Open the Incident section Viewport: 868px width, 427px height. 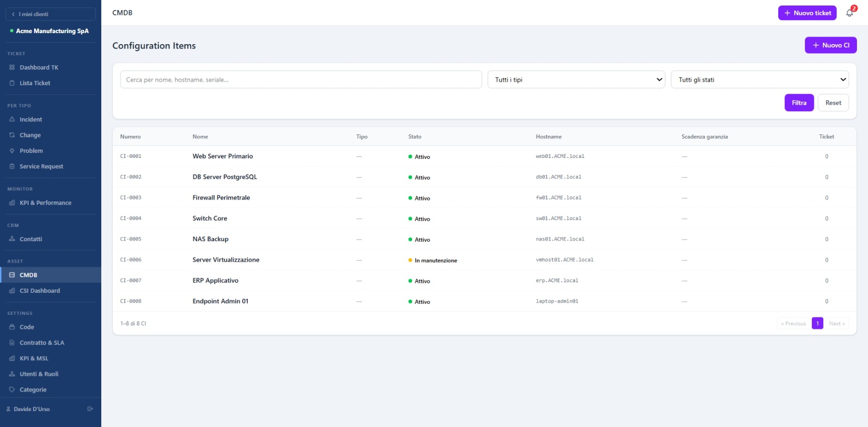point(50,119)
